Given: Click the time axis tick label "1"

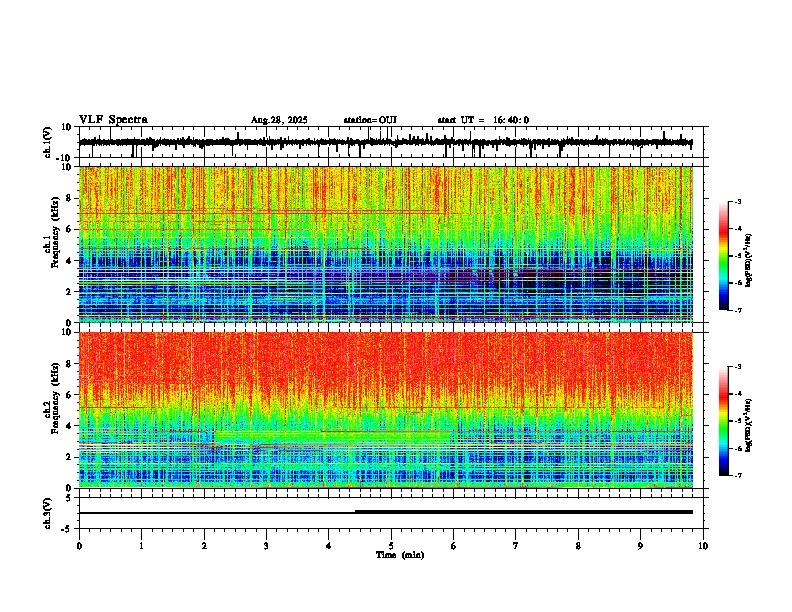Looking at the screenshot, I should click(x=141, y=546).
